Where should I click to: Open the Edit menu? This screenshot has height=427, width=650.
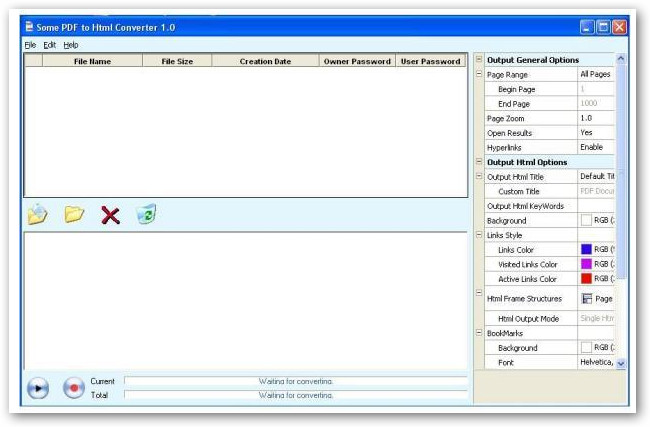(49, 45)
